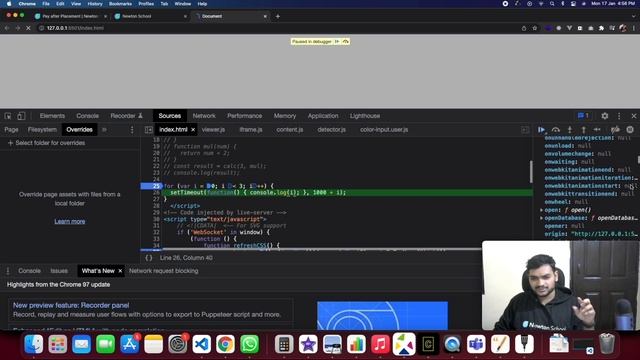
Task: Launch Visual Studio Code from Dock
Action: click(x=202, y=344)
